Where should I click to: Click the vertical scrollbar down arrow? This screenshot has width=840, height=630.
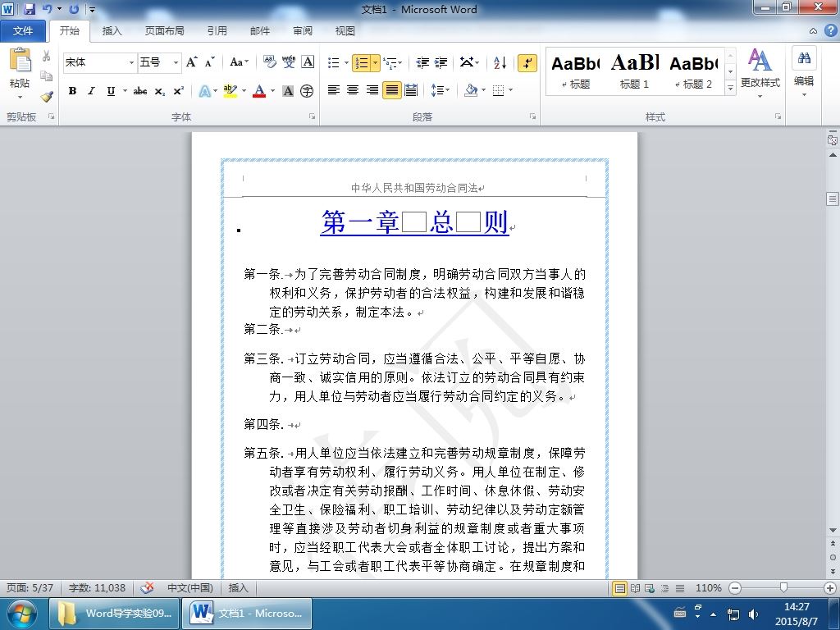point(833,530)
